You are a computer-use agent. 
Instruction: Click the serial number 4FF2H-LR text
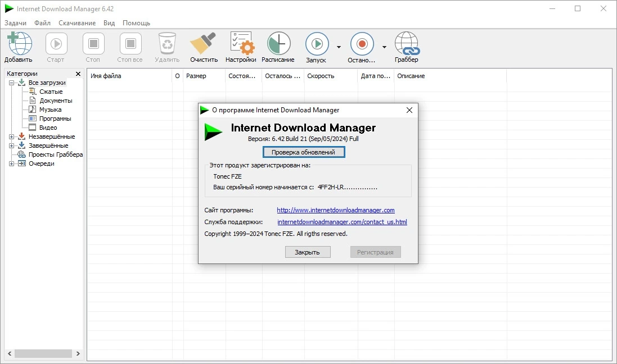[347, 187]
